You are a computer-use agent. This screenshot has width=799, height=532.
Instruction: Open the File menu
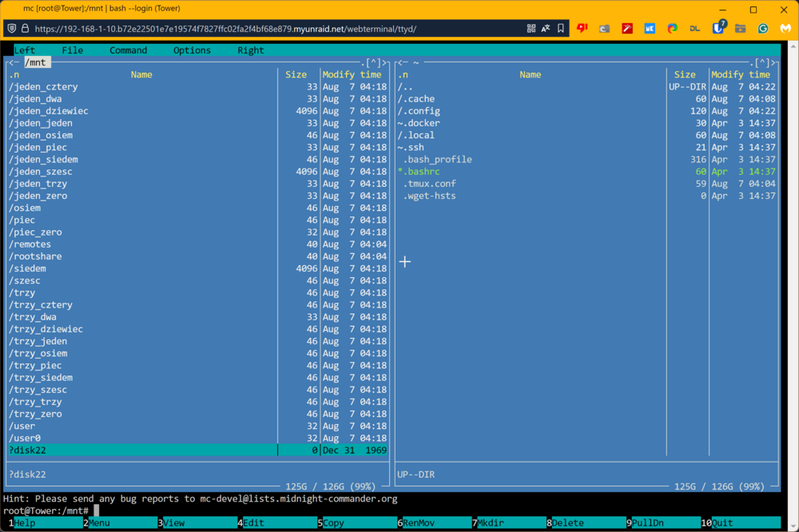pyautogui.click(x=73, y=50)
